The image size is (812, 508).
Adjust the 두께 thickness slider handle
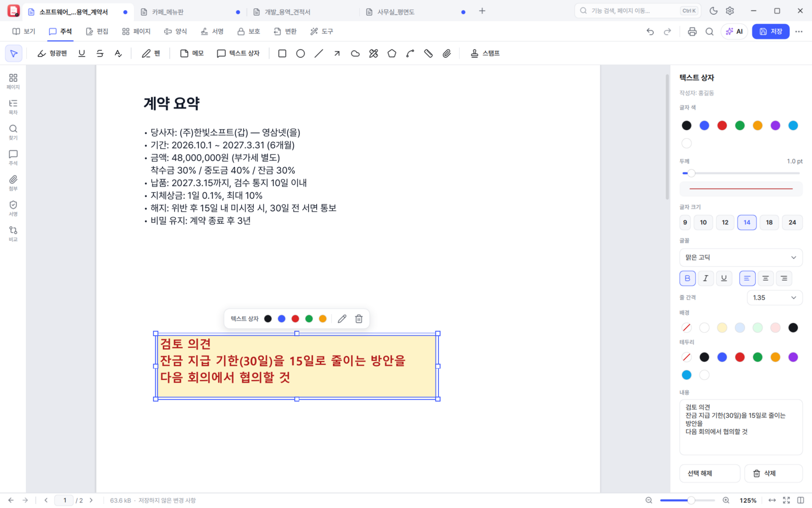coord(691,173)
